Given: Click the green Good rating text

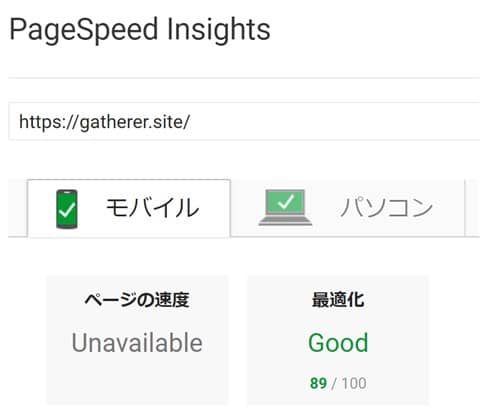Looking at the screenshot, I should click(x=338, y=343).
